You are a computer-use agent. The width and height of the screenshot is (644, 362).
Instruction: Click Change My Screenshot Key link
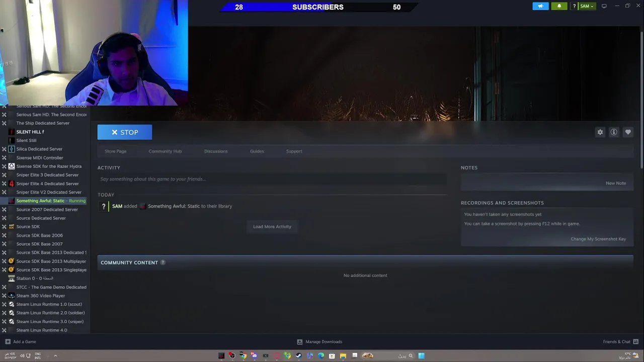[598, 239]
